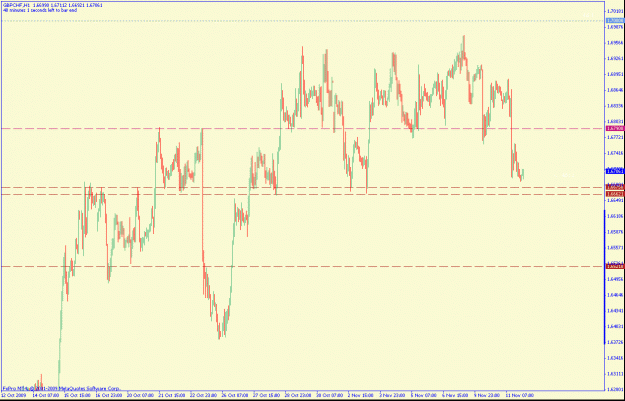Image resolution: width=625 pixels, height=401 pixels.
Task: Click the bright blue current price tag
Action: pyautogui.click(x=614, y=171)
